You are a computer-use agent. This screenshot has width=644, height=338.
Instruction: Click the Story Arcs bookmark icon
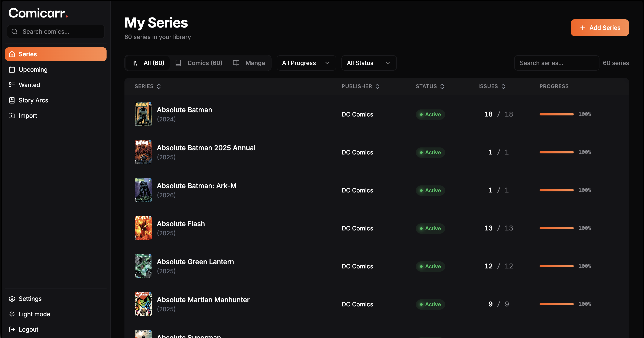[x=12, y=100]
